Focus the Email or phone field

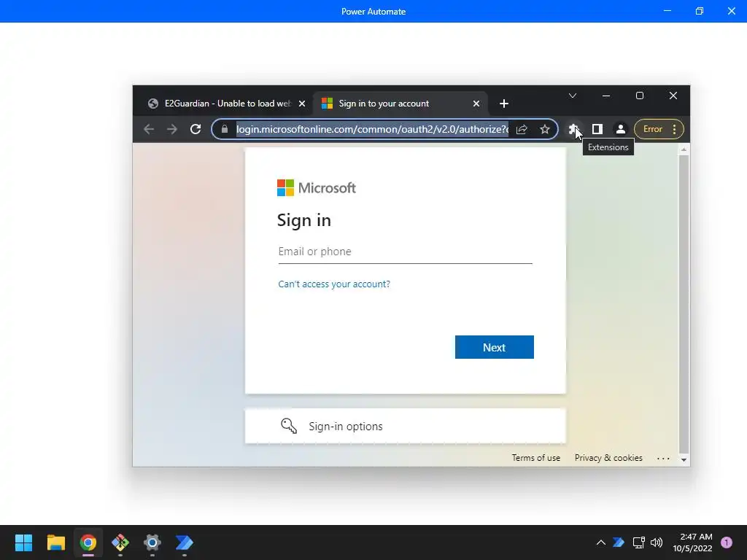tap(405, 252)
